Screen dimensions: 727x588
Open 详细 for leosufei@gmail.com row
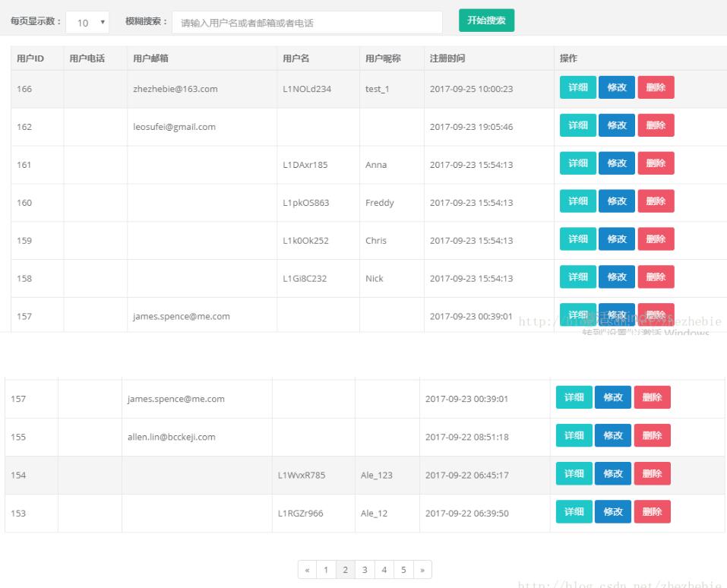click(578, 125)
